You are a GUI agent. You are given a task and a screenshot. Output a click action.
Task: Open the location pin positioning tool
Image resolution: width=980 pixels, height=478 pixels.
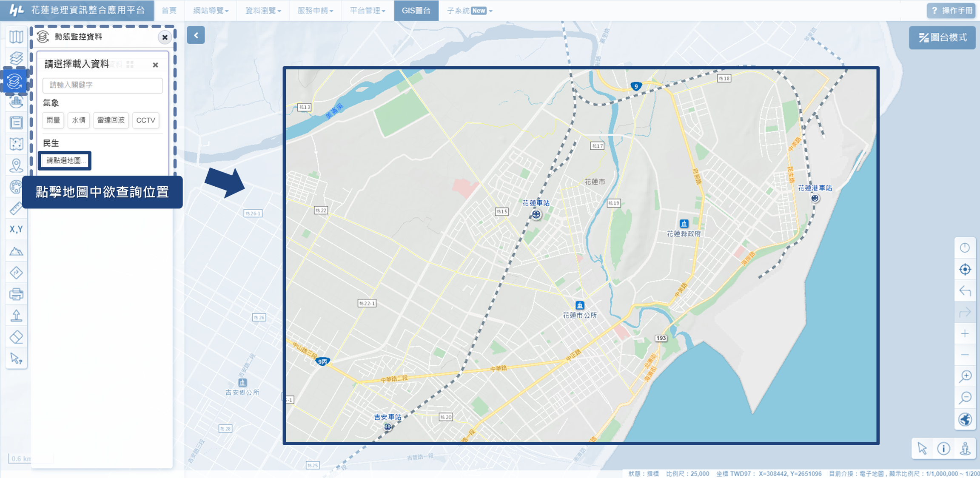(16, 165)
